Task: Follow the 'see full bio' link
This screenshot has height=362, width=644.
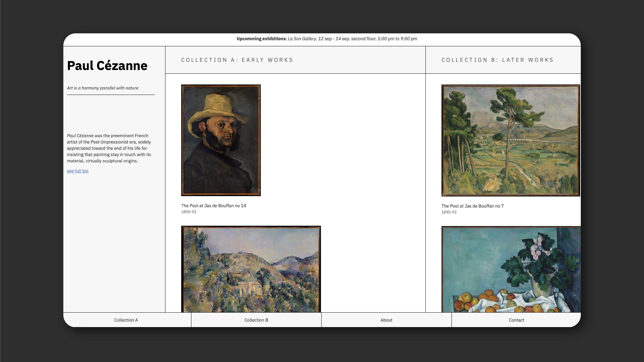Action: point(77,171)
